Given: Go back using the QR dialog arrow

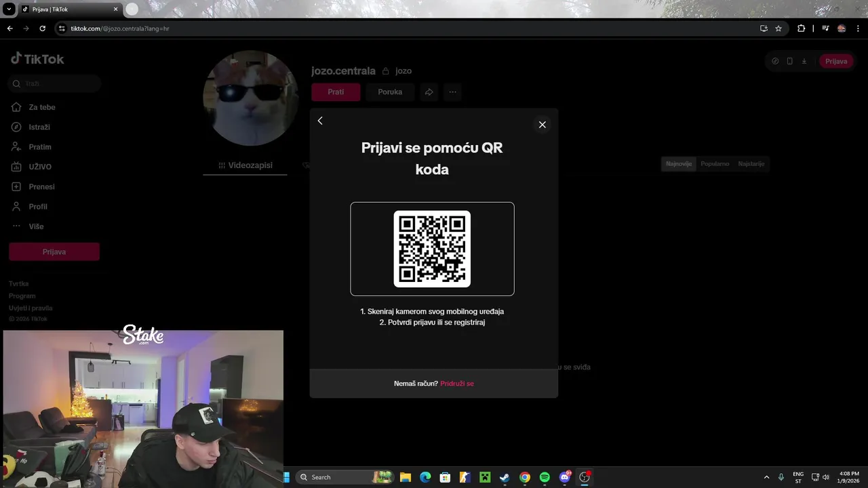Looking at the screenshot, I should [x=320, y=121].
